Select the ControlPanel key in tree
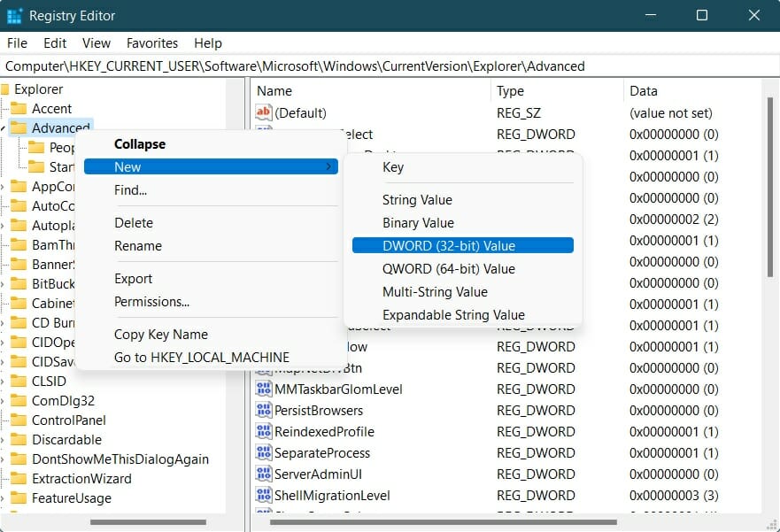This screenshot has width=780, height=532. [x=69, y=420]
